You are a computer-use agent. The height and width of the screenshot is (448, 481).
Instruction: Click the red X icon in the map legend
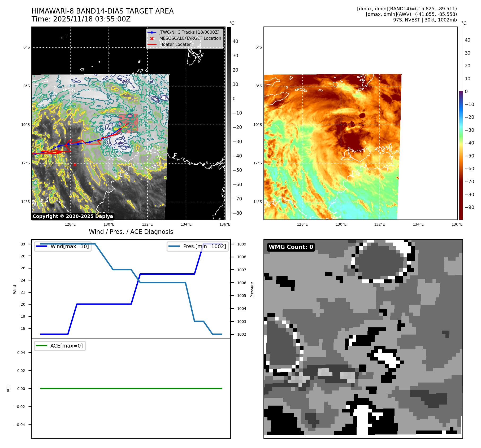pos(152,38)
